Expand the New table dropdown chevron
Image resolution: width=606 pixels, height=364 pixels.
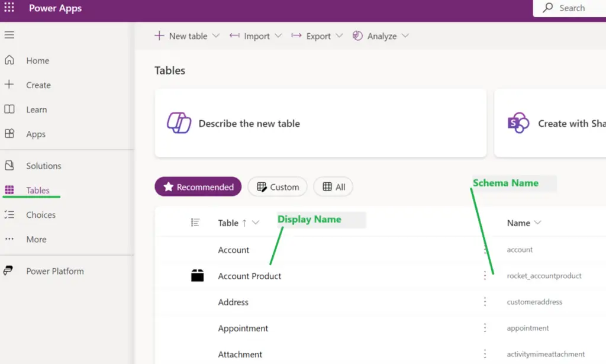tap(216, 36)
